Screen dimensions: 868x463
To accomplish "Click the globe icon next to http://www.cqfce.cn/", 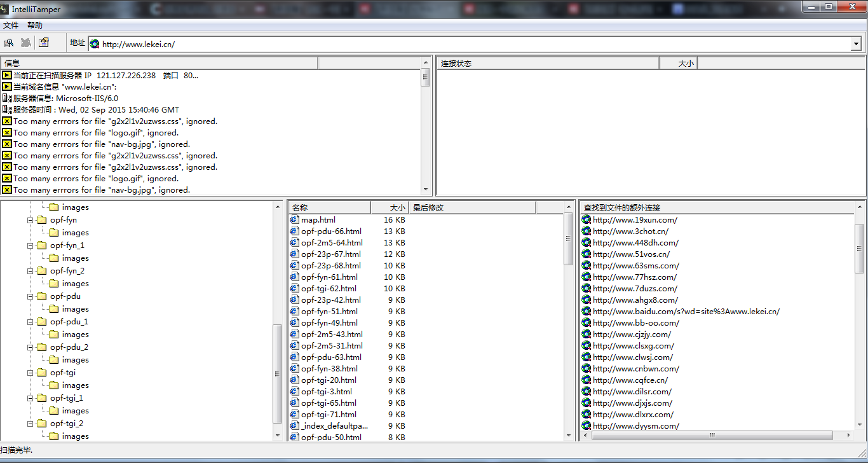I will click(x=587, y=380).
